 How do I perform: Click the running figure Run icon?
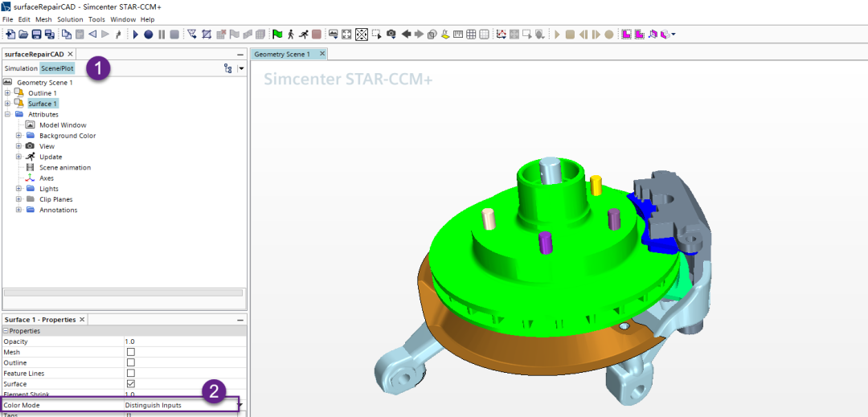click(x=303, y=35)
